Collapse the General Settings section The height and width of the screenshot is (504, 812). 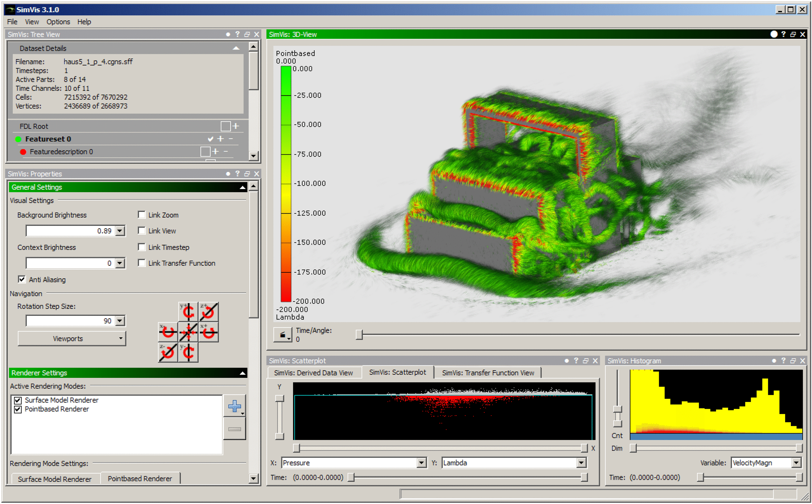242,187
